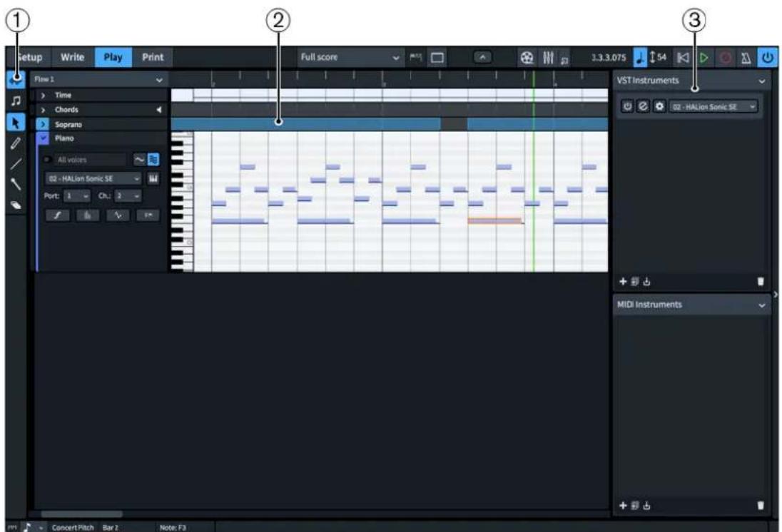Toggle fixed tempo mode note button

640,58
